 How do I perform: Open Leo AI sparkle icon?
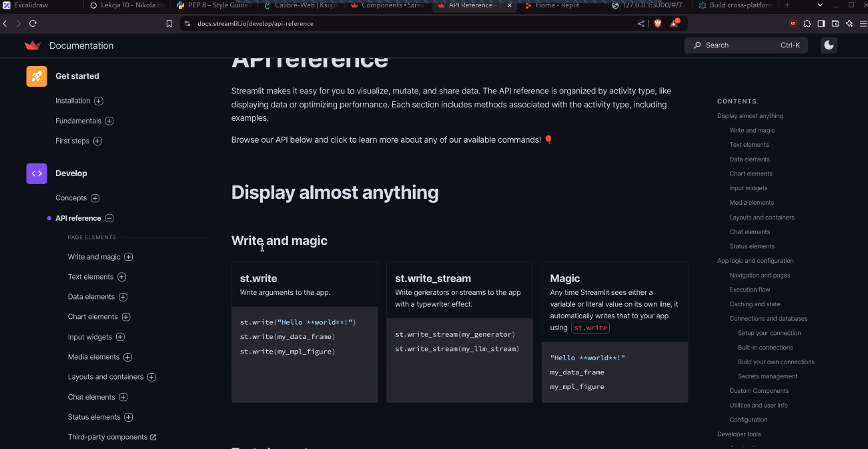click(x=849, y=23)
